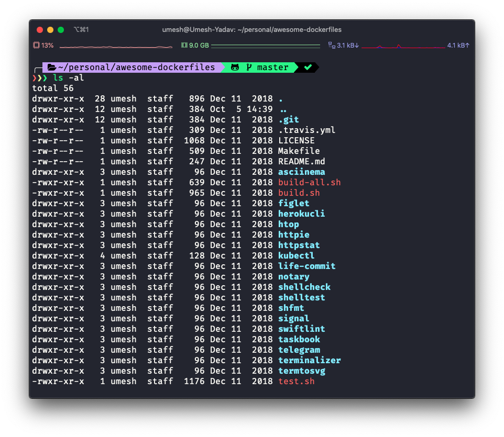Click the git branch icon before master

pos(249,67)
